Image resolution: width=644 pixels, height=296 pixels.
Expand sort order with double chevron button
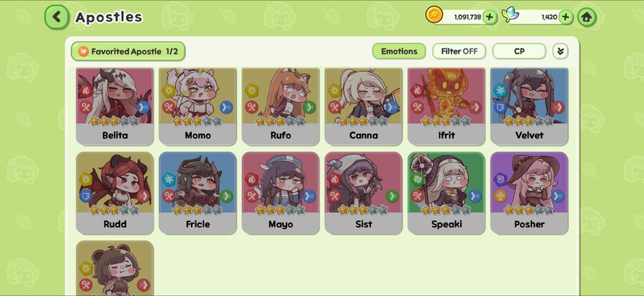[x=560, y=51]
